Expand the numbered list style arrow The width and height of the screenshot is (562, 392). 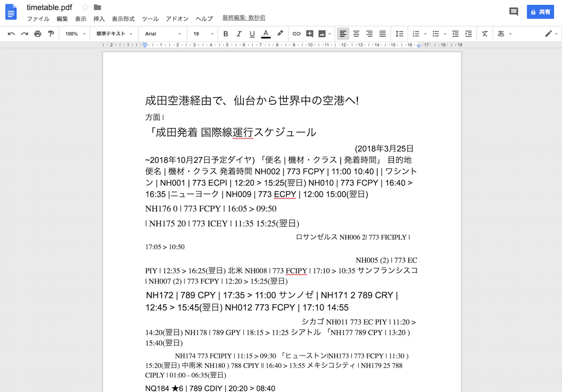click(x=425, y=34)
